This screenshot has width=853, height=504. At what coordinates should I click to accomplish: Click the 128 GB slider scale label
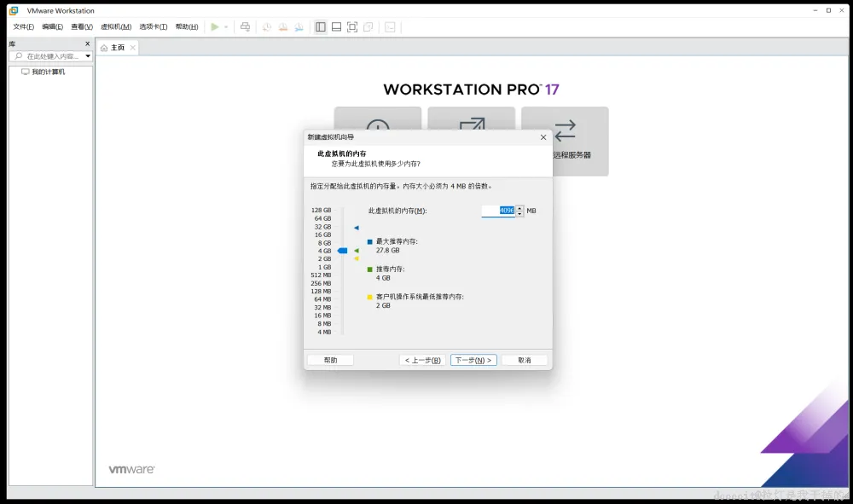point(321,210)
